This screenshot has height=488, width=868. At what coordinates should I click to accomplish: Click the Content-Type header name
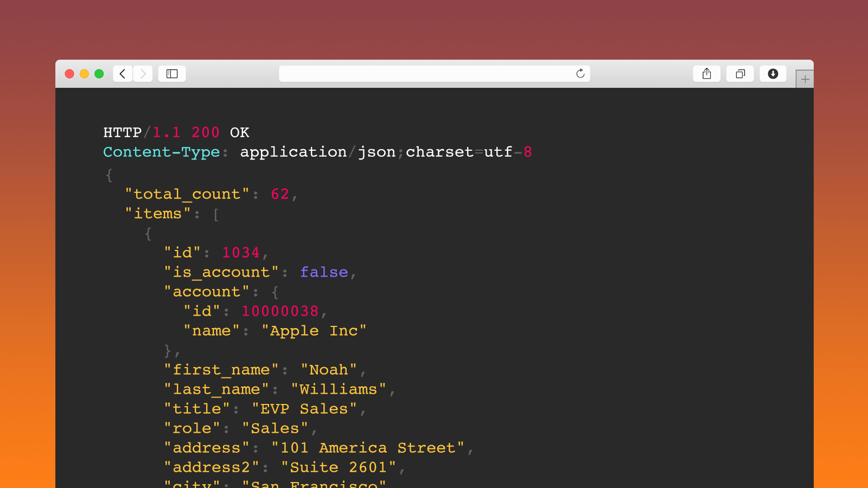[162, 152]
